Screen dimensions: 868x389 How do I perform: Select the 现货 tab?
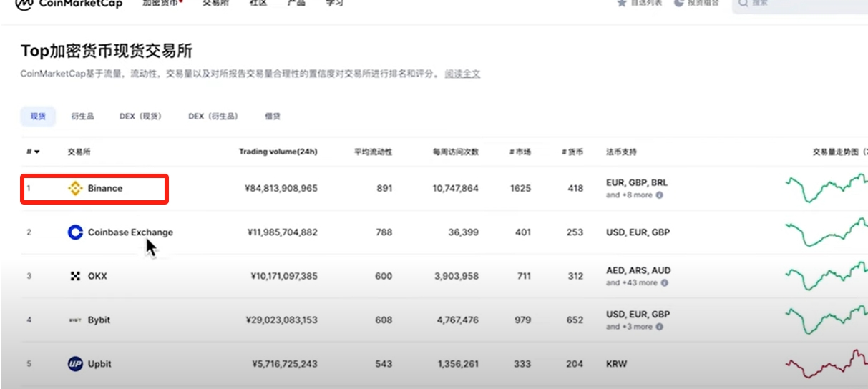[x=38, y=116]
